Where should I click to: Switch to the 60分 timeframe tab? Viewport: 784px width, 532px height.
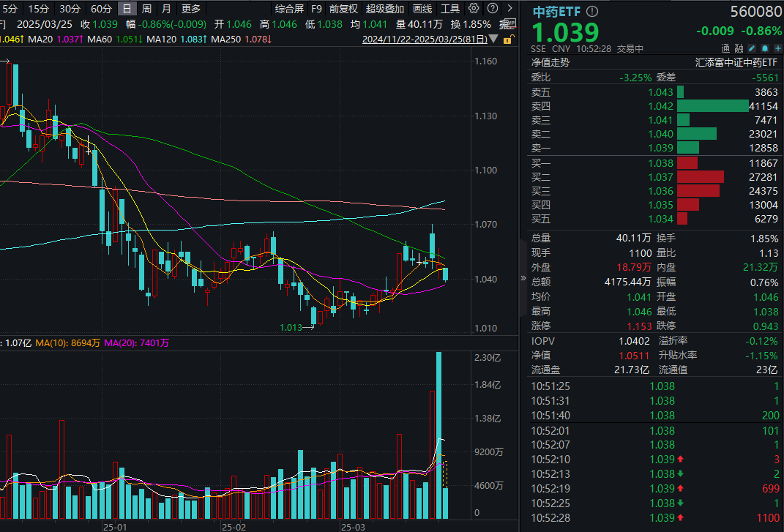(101, 9)
